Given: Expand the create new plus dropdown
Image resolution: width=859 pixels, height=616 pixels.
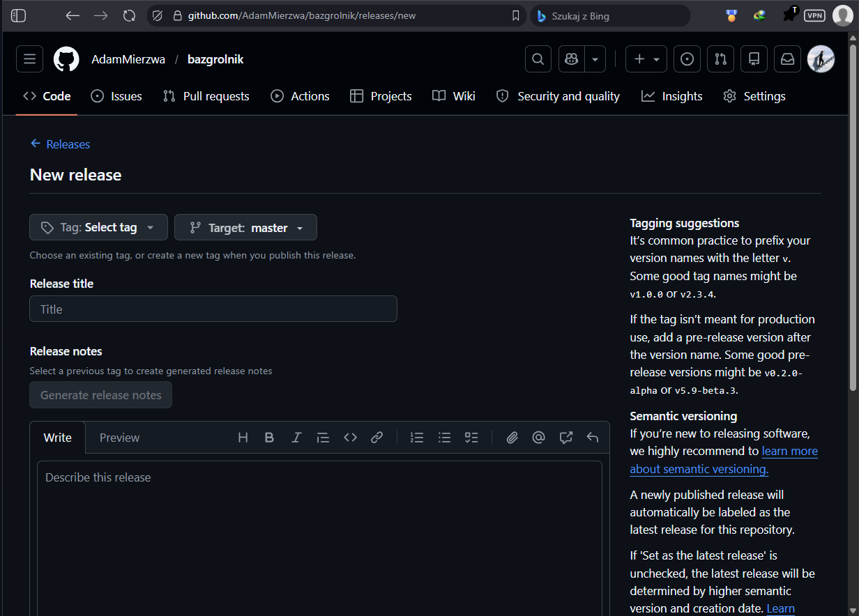Looking at the screenshot, I should [646, 59].
